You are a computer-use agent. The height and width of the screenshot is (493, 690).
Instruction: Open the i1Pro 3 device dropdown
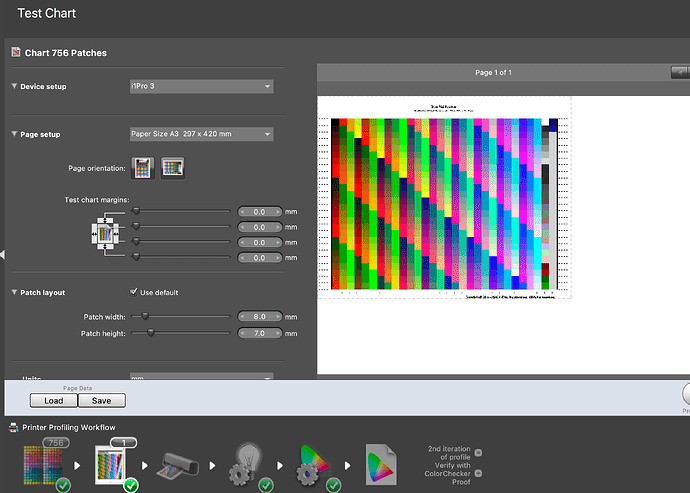(x=202, y=86)
